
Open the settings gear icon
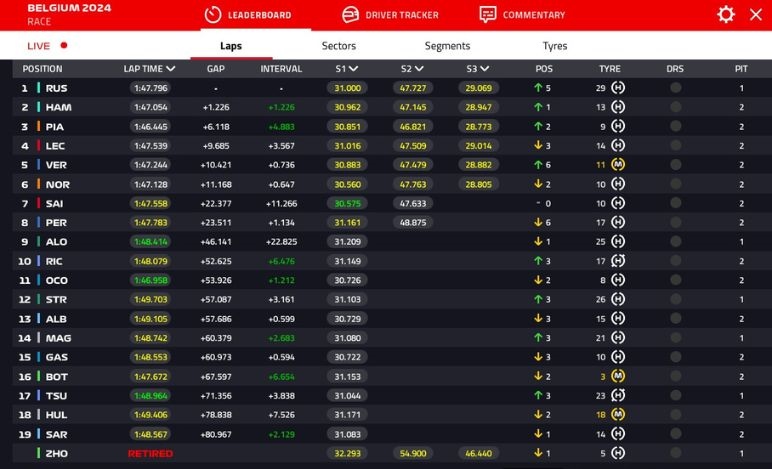(x=726, y=14)
